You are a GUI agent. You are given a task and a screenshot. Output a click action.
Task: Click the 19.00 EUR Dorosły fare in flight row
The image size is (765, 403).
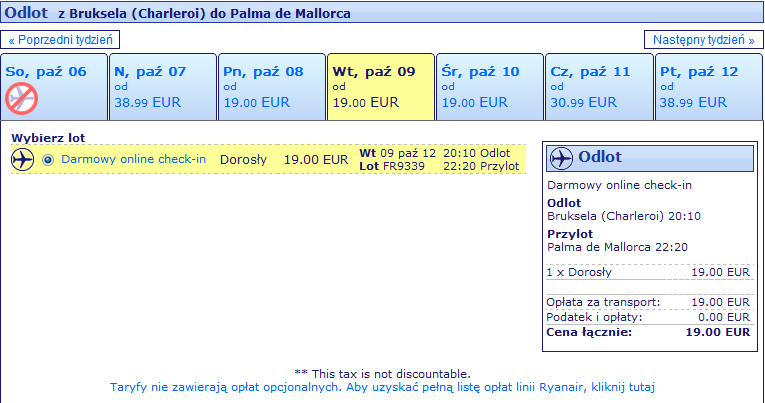tap(316, 160)
